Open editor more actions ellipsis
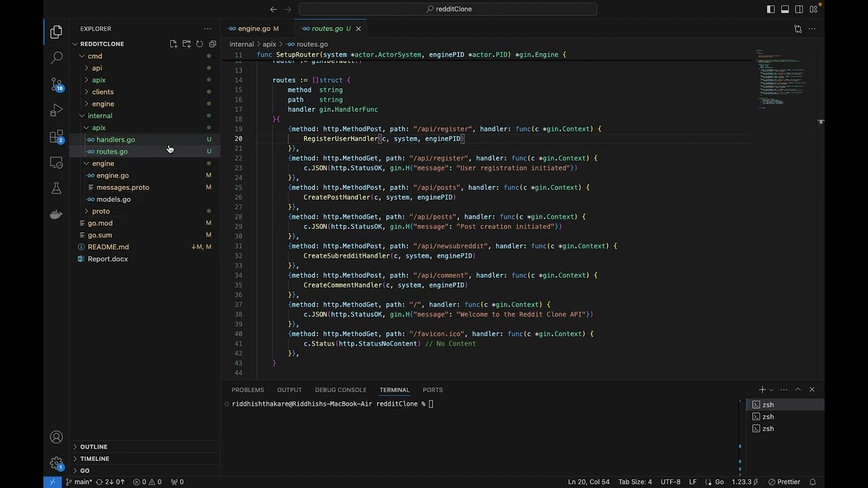Viewport: 868px width, 488px height. point(812,28)
